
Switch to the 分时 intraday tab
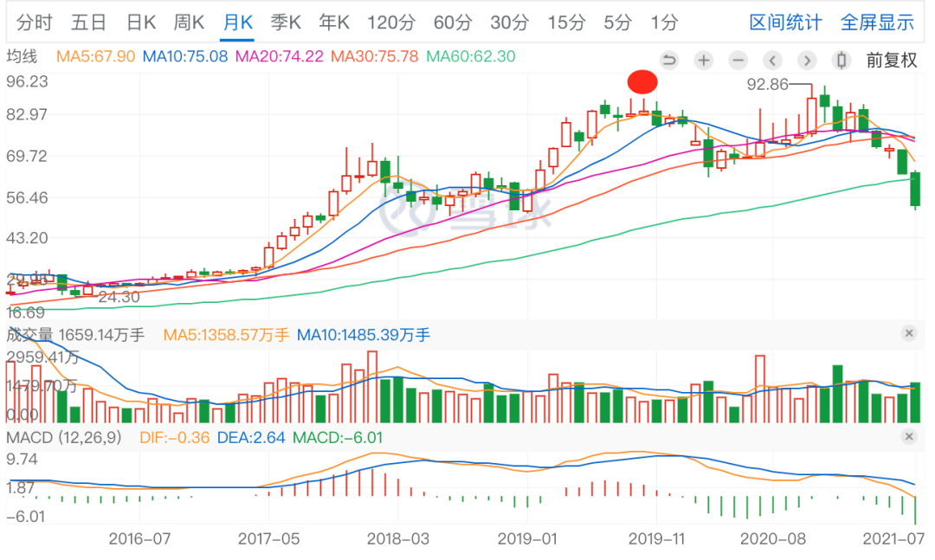click(35, 23)
